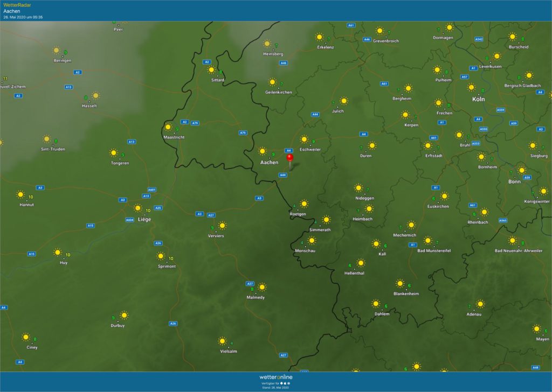Click the 'Bergisch Gladbach' town label
The height and width of the screenshot is (392, 552).
point(522,86)
